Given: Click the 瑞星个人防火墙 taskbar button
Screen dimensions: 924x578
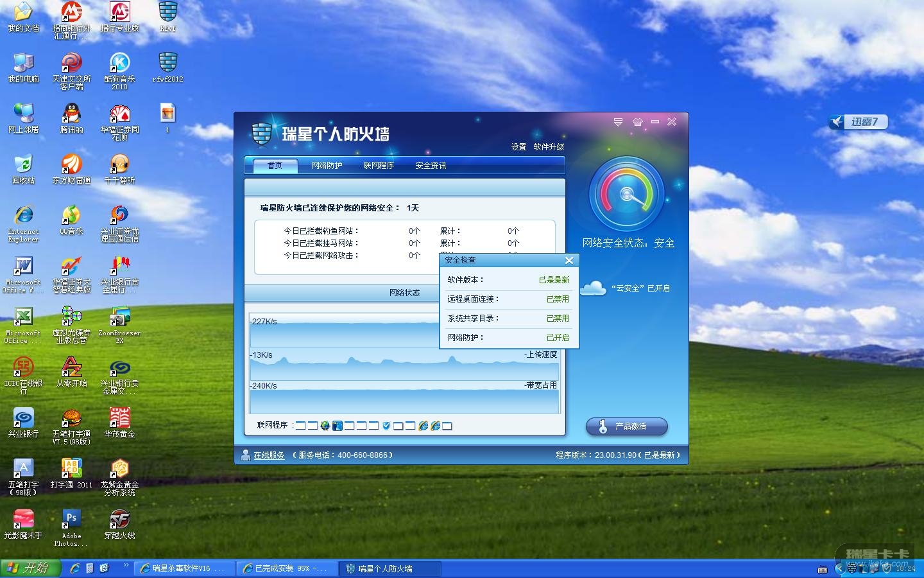Looking at the screenshot, I should [x=388, y=568].
